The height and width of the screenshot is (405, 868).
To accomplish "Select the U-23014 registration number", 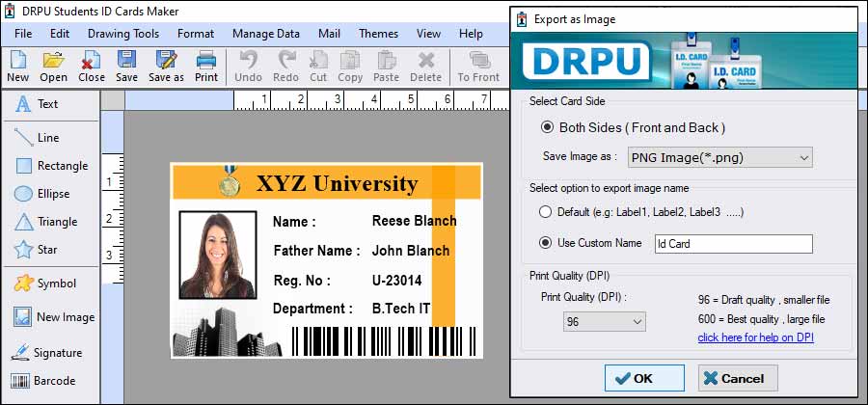I will (x=397, y=281).
